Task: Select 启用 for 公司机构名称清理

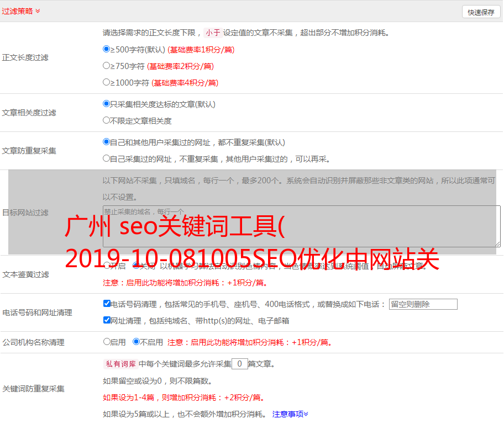Action: [107, 341]
